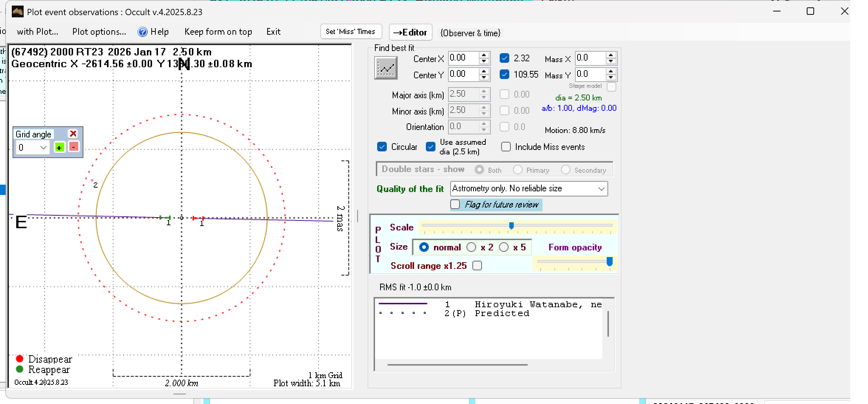Enable Include Miss events checkbox
Image resolution: width=868 pixels, height=404 pixels.
click(x=506, y=147)
